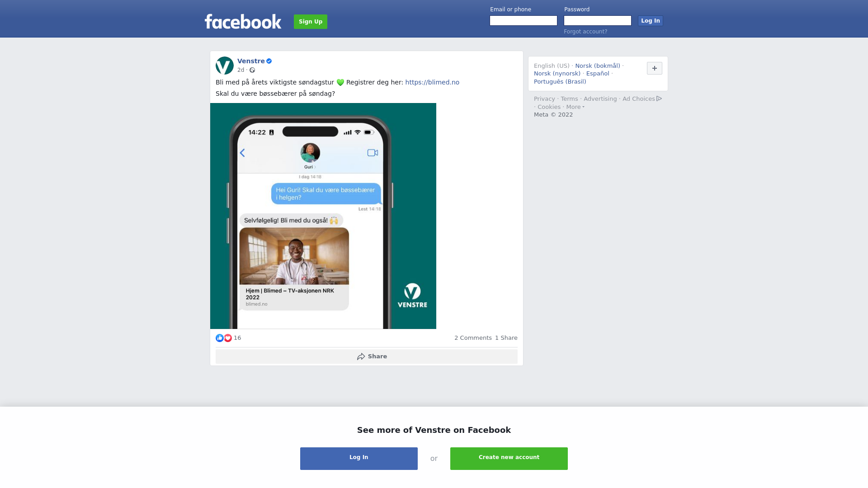
Task: Switch language to Norsk (bokmål)
Action: tap(598, 66)
